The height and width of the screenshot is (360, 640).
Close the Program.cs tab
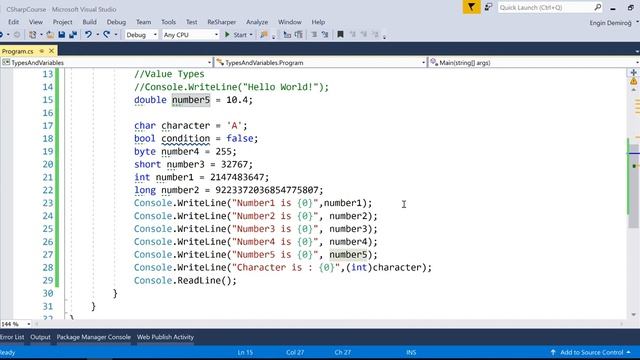[51, 51]
